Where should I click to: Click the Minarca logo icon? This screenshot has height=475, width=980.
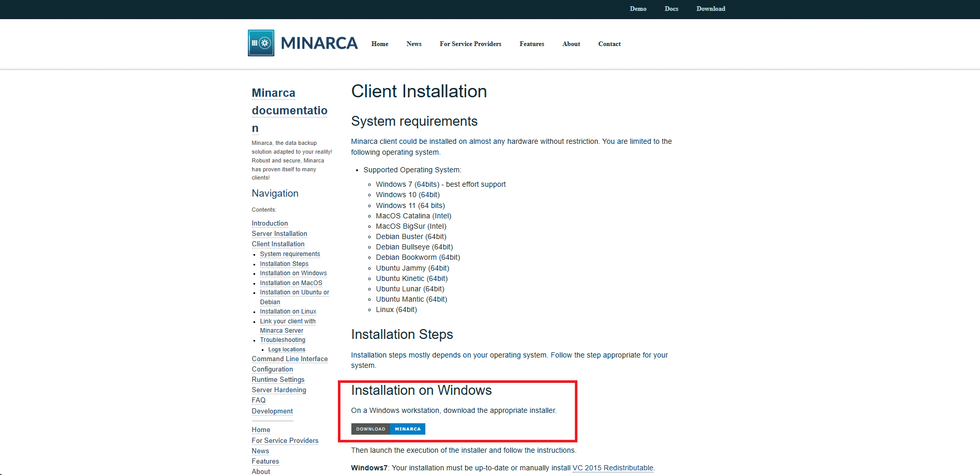click(x=261, y=43)
